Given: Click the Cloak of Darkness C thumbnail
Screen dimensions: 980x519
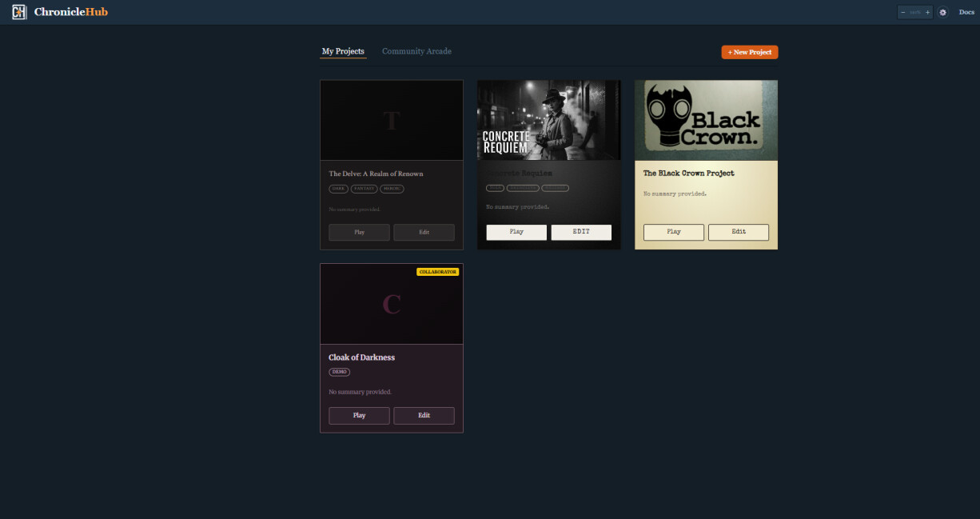Looking at the screenshot, I should pos(391,304).
